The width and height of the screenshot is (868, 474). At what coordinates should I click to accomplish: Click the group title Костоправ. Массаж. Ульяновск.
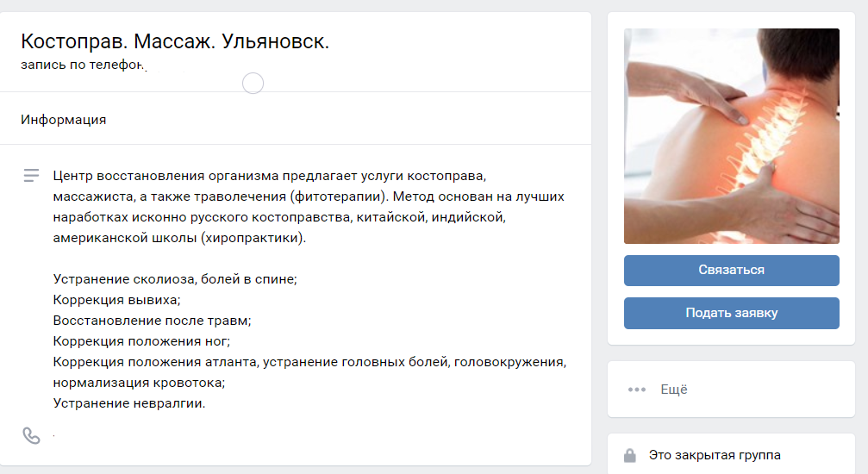click(x=175, y=41)
